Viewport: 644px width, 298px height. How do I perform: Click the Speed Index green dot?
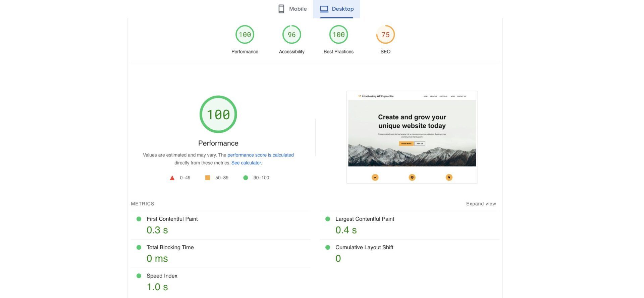pos(139,276)
